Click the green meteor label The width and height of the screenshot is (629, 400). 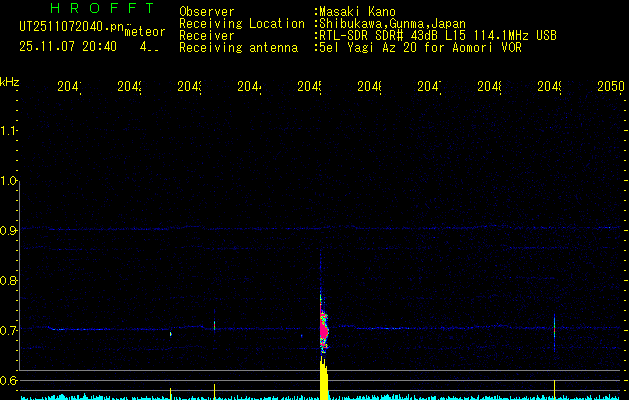(145, 32)
